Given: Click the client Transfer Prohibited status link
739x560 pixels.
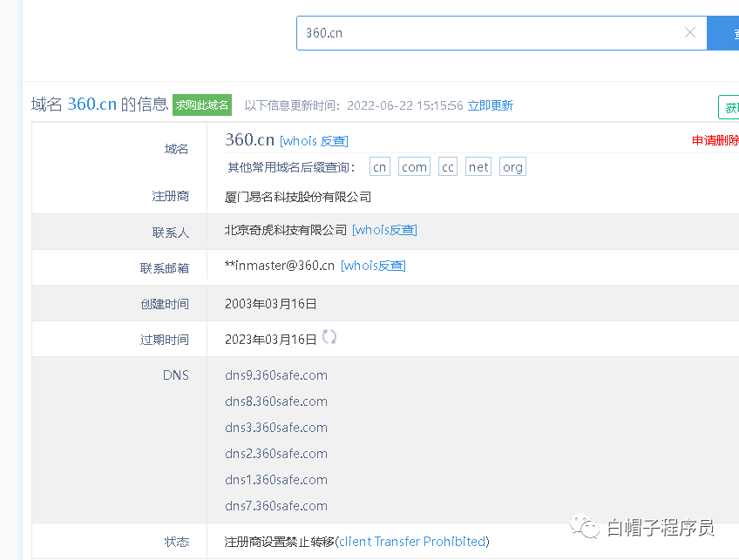Looking at the screenshot, I should point(412,542).
